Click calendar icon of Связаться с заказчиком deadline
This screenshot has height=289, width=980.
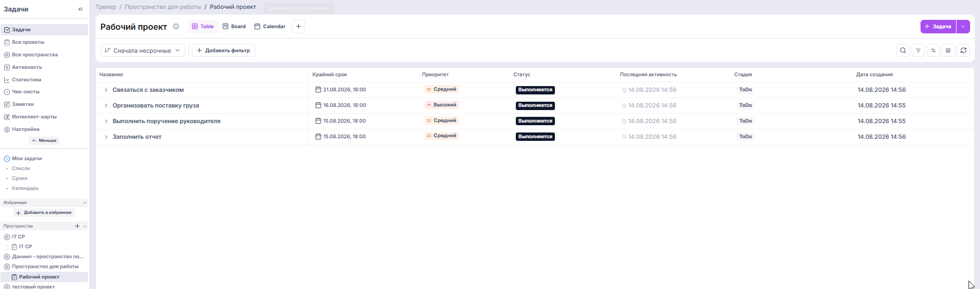318,90
